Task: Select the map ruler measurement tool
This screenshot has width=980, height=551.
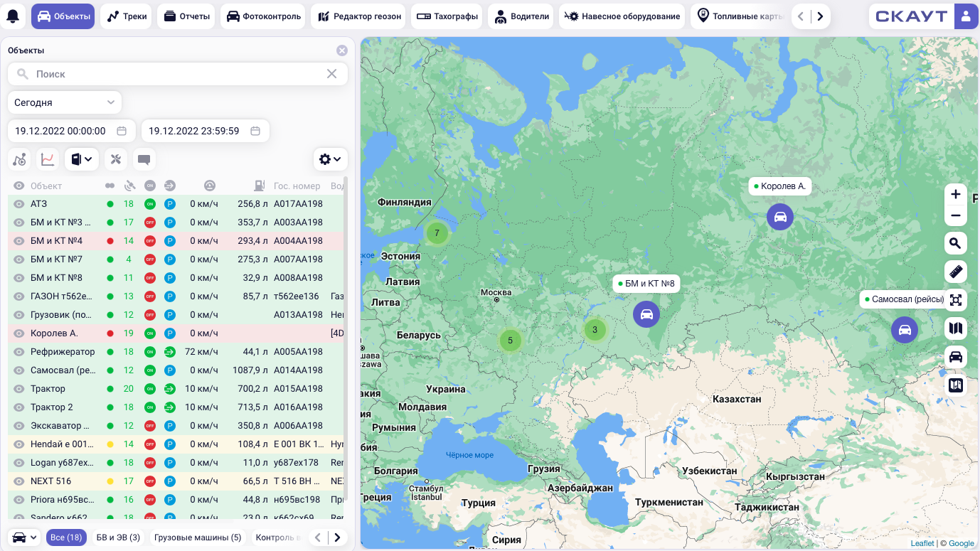Action: pyautogui.click(x=955, y=272)
